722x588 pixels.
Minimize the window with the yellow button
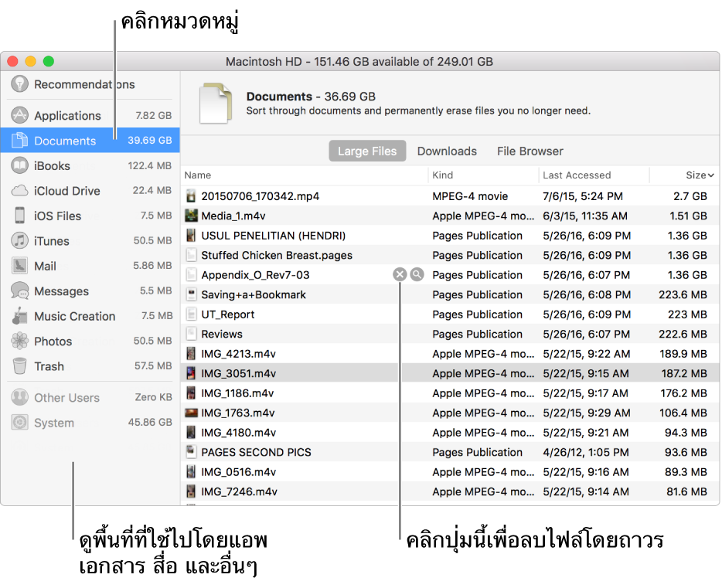30,61
